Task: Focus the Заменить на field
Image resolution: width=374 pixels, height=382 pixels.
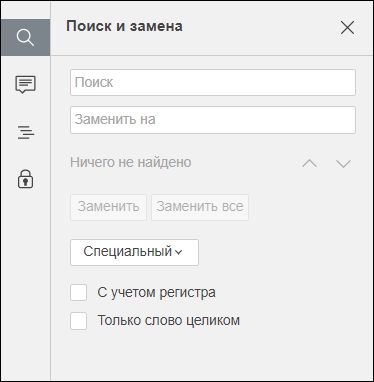Action: pyautogui.click(x=213, y=120)
